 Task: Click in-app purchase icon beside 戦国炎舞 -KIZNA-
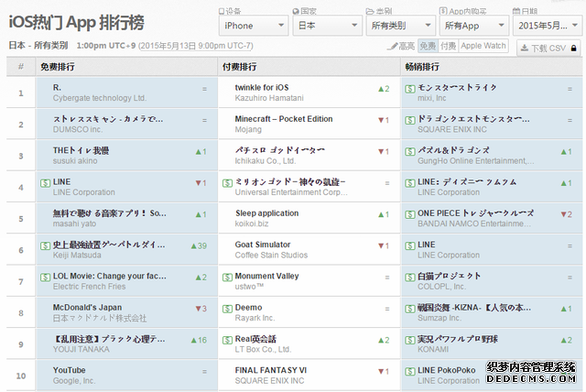click(x=410, y=309)
